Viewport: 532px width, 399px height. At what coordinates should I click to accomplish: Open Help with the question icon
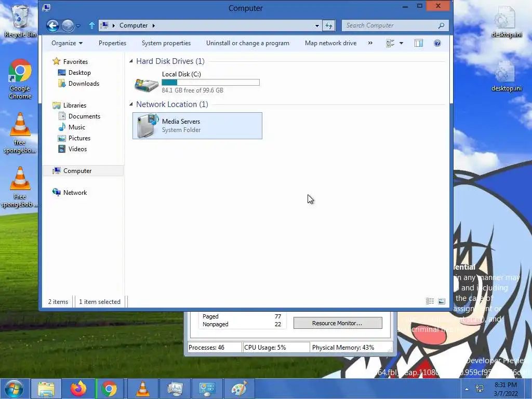[x=437, y=43]
